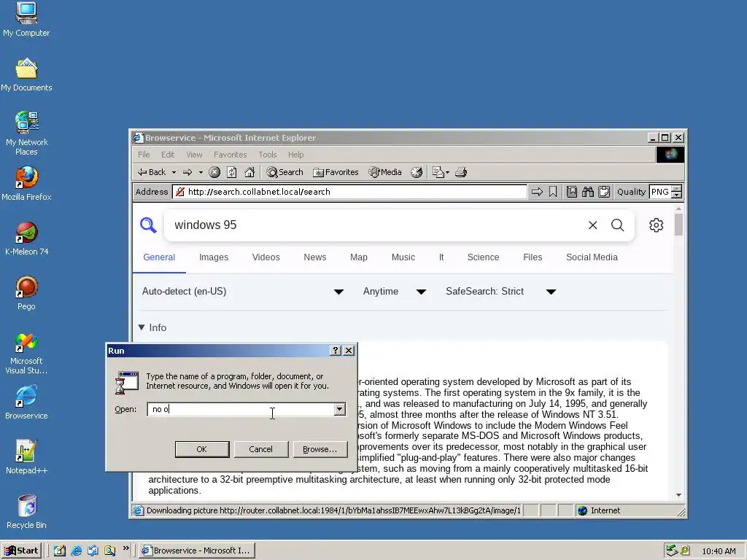Switch to the News tab

click(x=315, y=257)
